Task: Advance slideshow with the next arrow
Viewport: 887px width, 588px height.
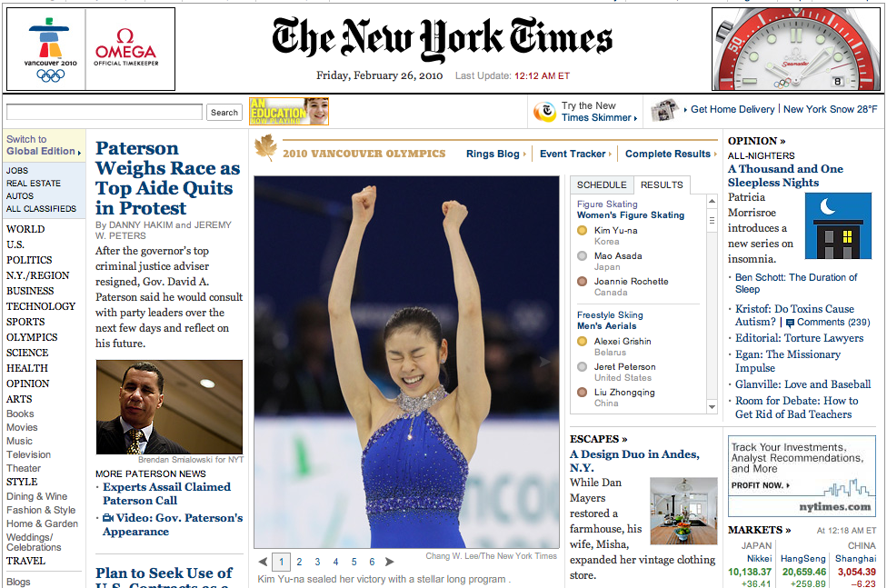Action: tap(390, 563)
